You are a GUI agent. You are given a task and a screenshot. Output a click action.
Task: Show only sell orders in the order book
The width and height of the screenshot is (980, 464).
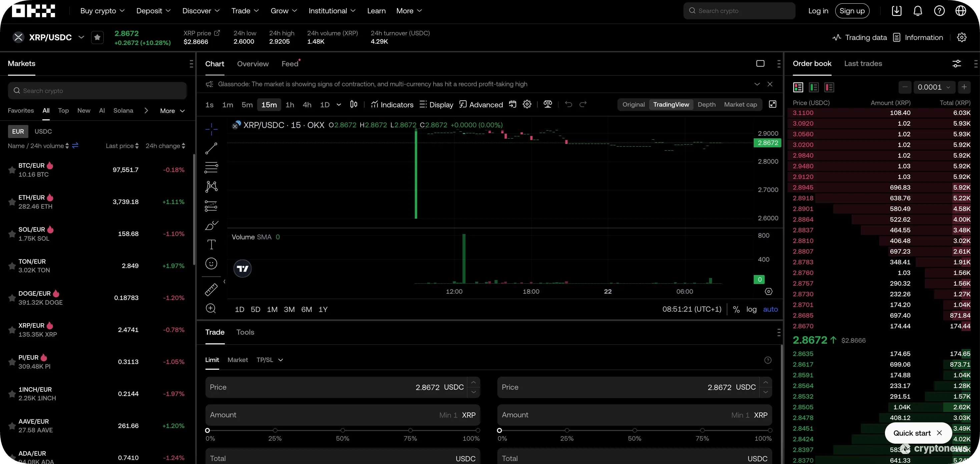tap(829, 87)
